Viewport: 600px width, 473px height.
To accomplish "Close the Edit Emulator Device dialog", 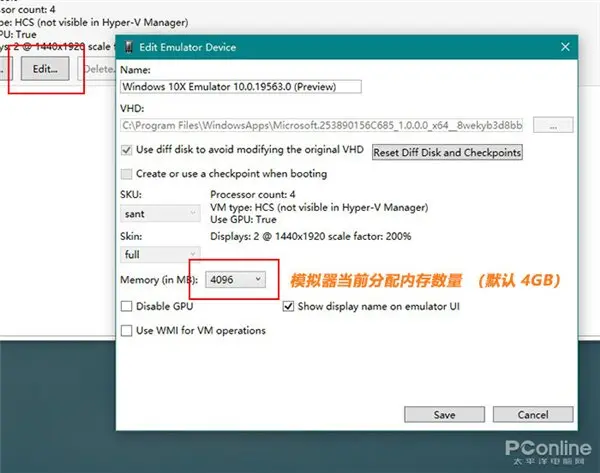I will pyautogui.click(x=565, y=47).
